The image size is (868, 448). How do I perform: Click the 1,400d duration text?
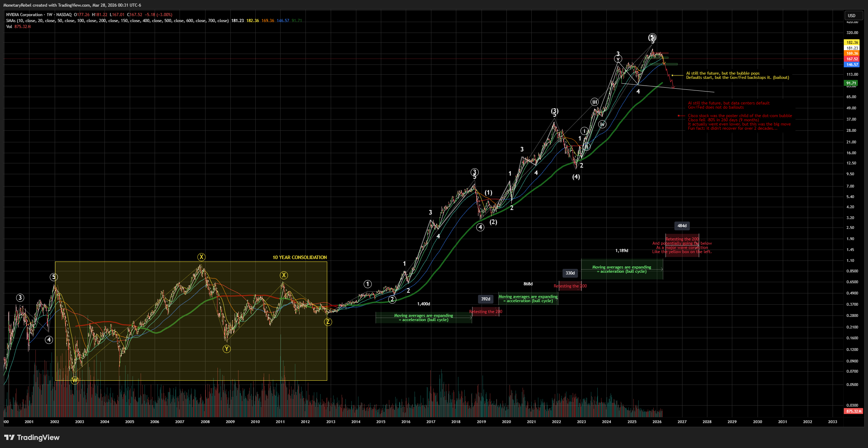[423, 304]
